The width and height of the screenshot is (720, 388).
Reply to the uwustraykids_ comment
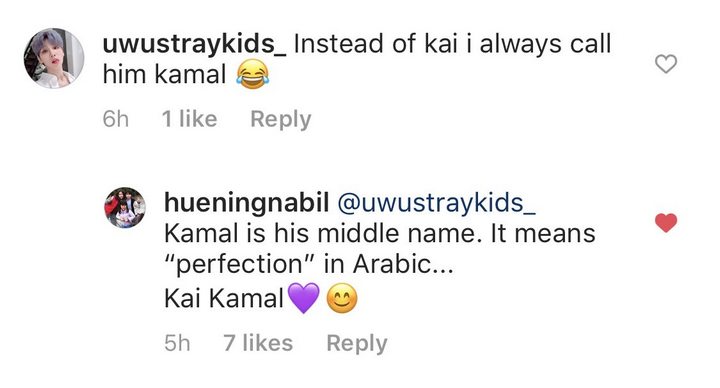pyautogui.click(x=281, y=119)
